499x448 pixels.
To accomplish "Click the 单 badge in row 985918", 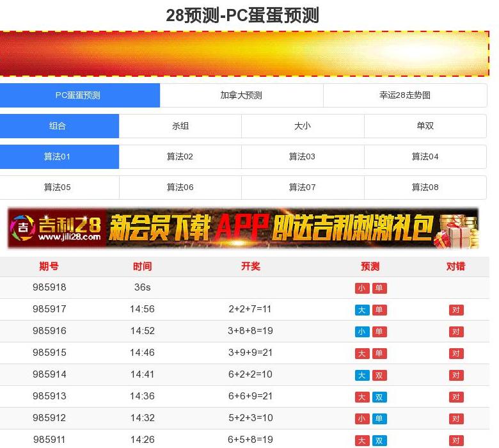I will tap(379, 288).
